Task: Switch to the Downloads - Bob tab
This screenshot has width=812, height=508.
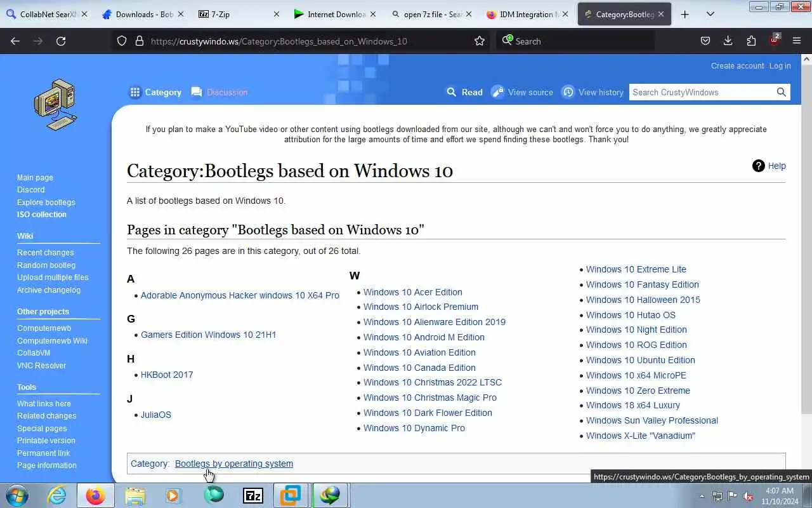Action: coord(143,14)
